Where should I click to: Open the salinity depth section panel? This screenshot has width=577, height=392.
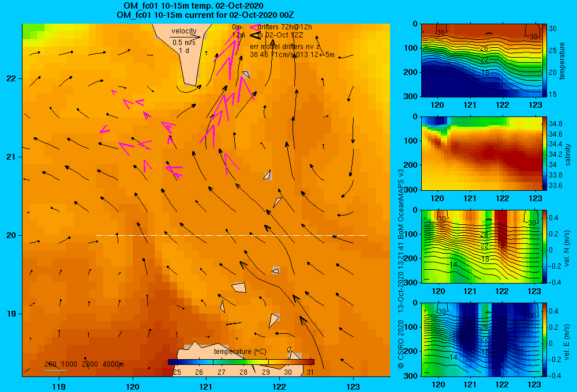481,153
